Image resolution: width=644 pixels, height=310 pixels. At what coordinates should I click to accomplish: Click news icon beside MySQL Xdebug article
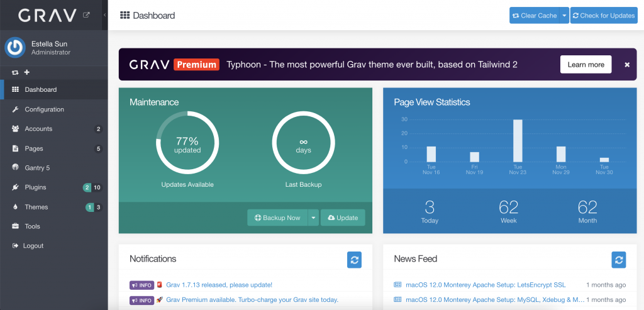click(397, 300)
